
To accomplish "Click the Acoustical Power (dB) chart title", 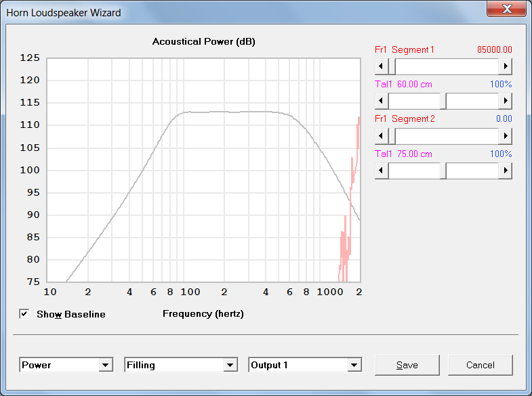I will point(203,42).
